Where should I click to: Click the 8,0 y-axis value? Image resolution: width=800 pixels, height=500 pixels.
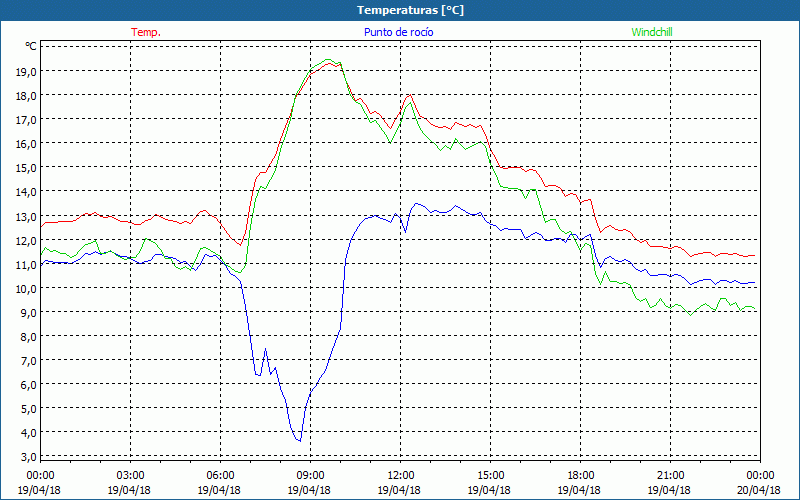29,337
